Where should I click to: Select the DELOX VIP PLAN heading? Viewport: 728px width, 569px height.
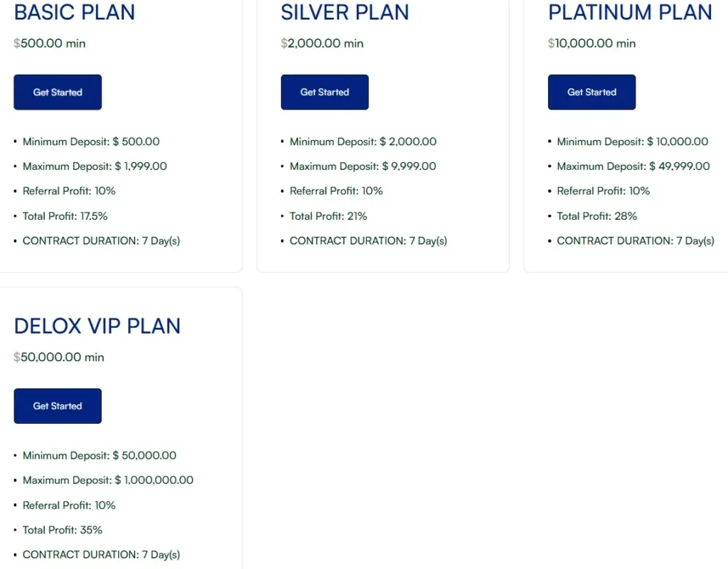[97, 326]
